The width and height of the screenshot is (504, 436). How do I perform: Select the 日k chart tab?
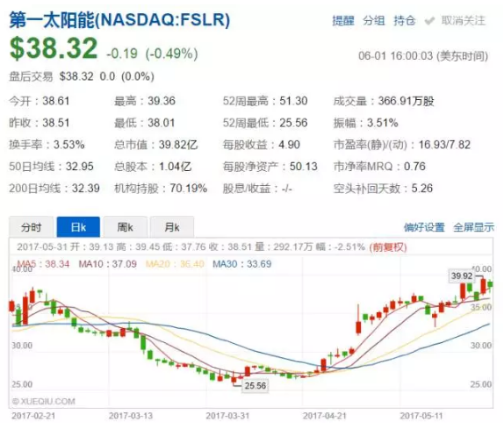click(78, 227)
